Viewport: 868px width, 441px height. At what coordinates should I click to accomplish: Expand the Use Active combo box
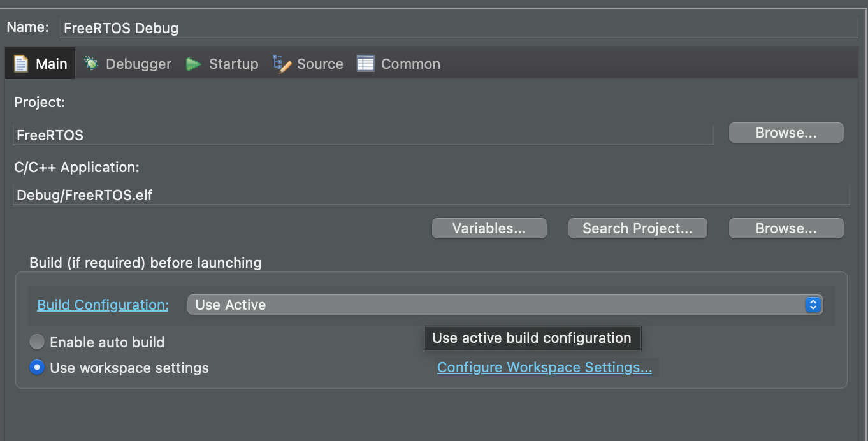(497, 305)
